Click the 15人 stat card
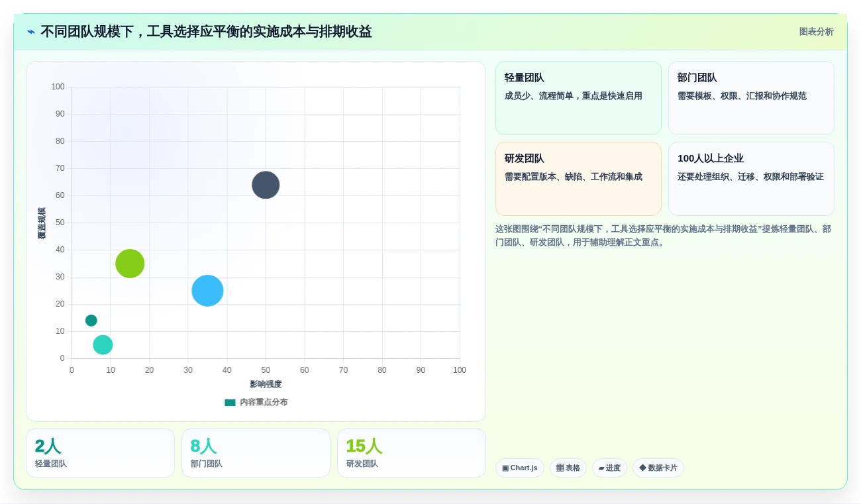 (x=411, y=453)
